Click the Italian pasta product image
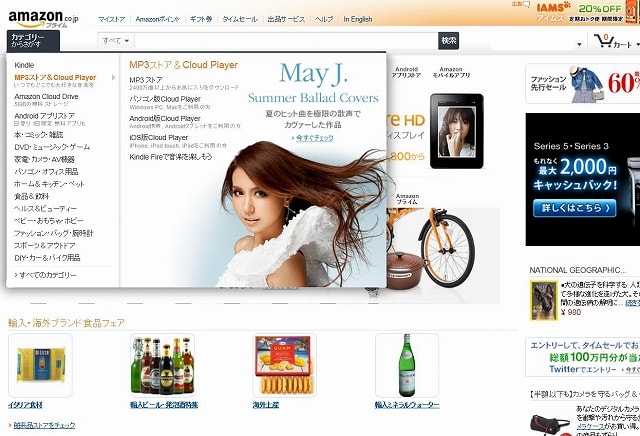Screen dimensions: 640x436 (40, 365)
